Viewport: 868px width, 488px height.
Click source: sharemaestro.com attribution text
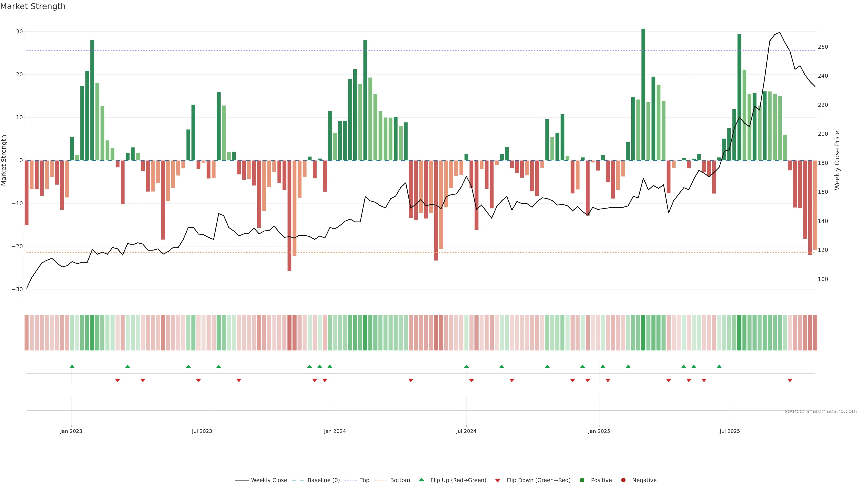[x=821, y=411]
